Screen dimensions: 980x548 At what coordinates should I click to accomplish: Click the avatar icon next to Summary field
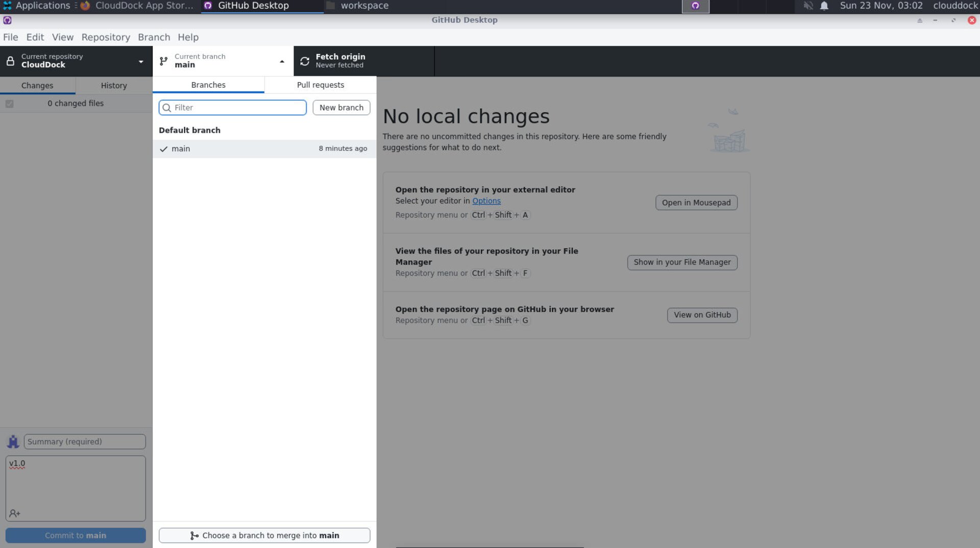pyautogui.click(x=13, y=441)
